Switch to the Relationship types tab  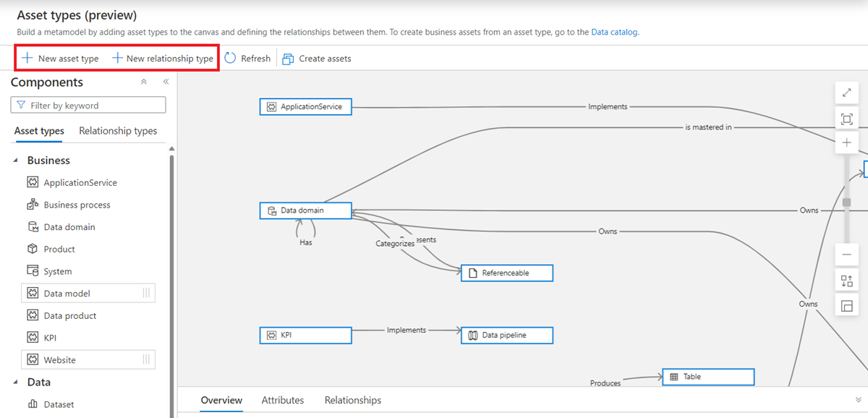coord(118,131)
